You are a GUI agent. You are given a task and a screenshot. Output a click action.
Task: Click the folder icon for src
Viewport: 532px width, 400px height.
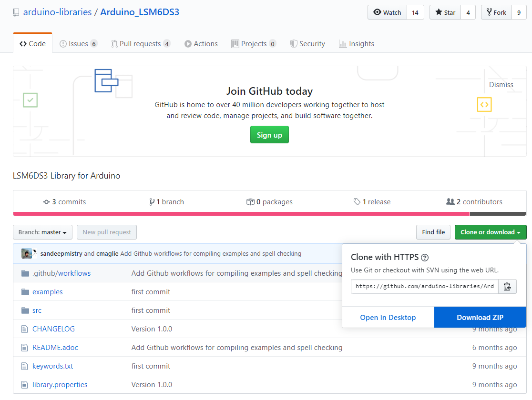point(25,310)
